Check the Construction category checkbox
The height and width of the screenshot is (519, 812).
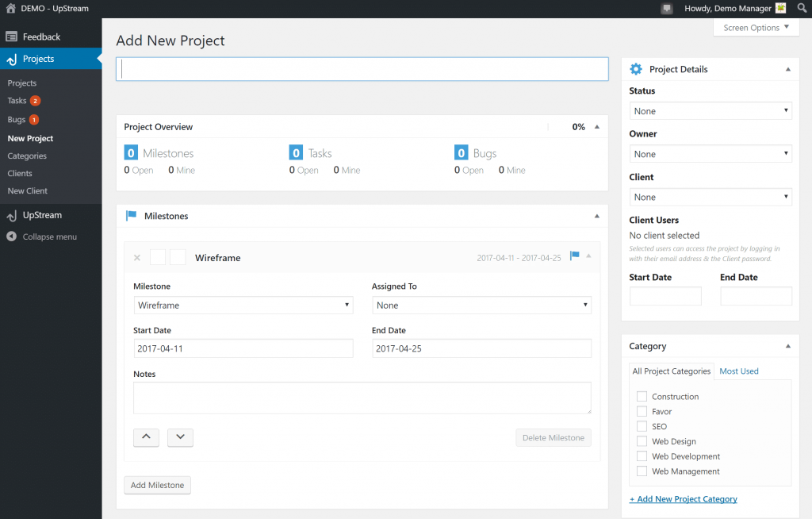click(642, 396)
